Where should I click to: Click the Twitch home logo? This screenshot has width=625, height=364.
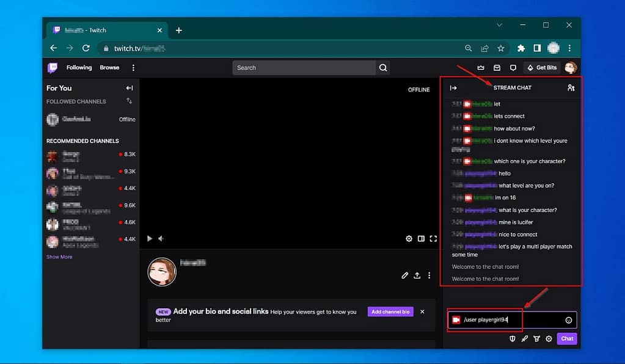coord(53,68)
